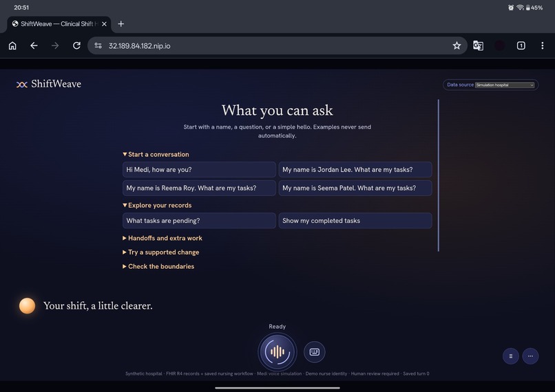Click the profile avatar in the toolbar
The width and height of the screenshot is (555, 392).
[499, 45]
